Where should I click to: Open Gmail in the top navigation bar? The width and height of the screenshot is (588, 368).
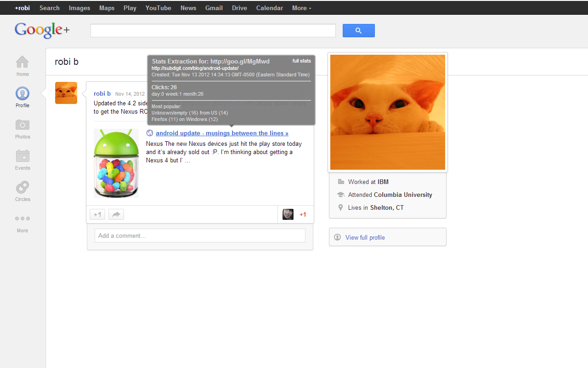pyautogui.click(x=214, y=8)
